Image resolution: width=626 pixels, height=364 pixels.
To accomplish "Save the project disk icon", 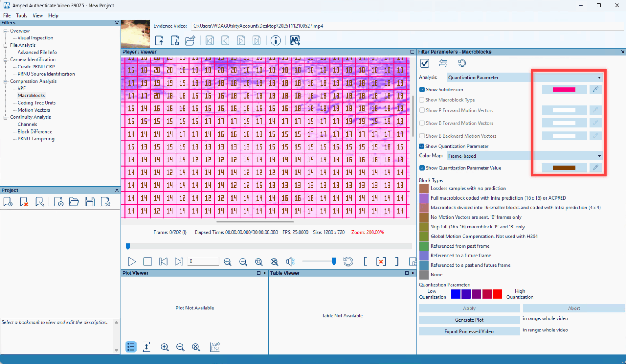I will coord(90,202).
